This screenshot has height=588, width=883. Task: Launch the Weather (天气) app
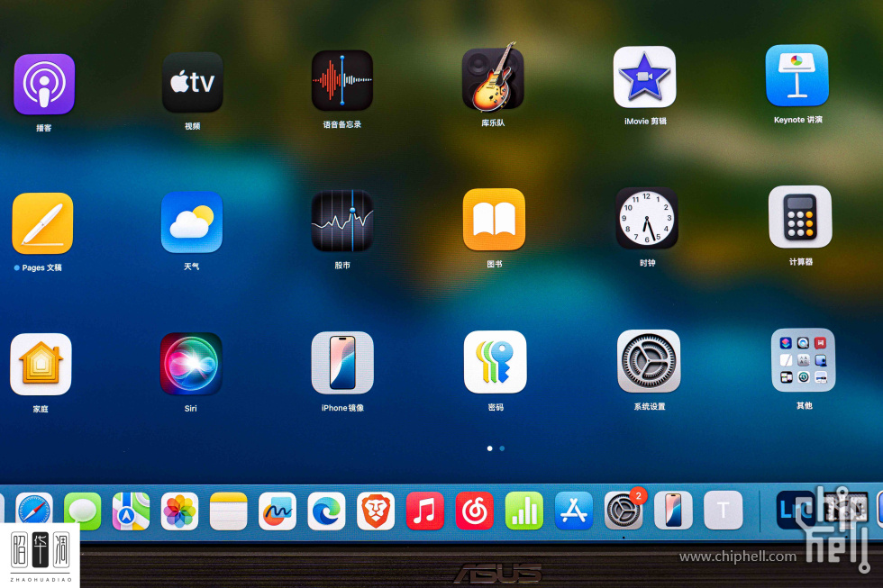coord(192,222)
